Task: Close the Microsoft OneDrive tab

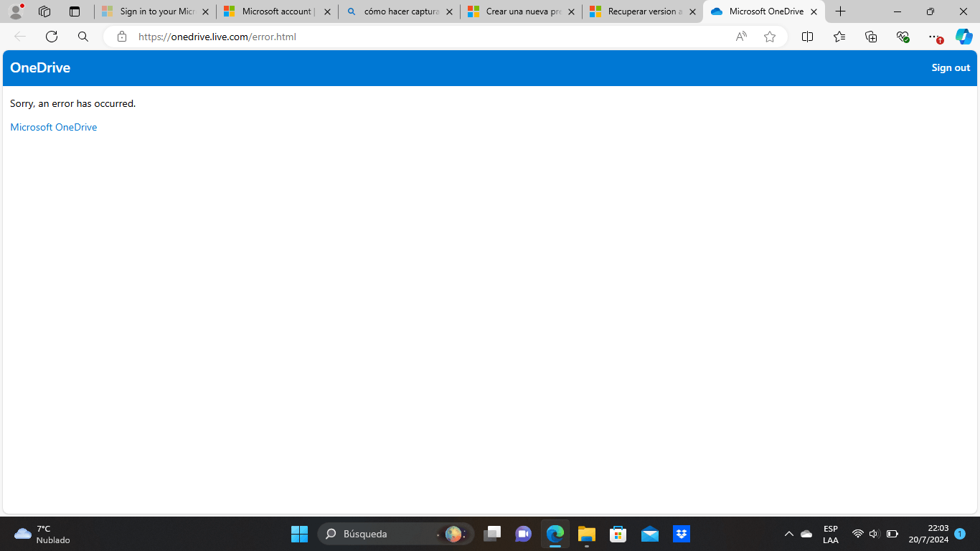Action: point(814,11)
